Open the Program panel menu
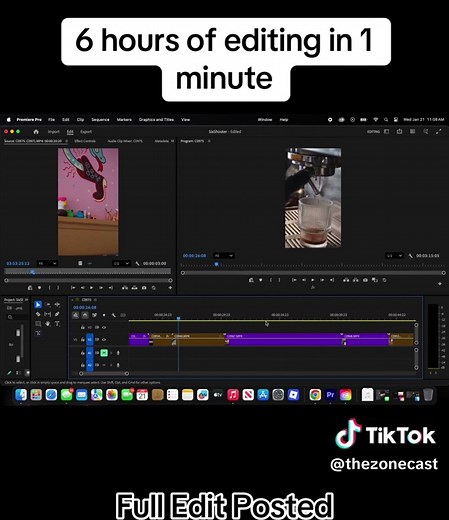The height and width of the screenshot is (520, 449). click(x=209, y=141)
